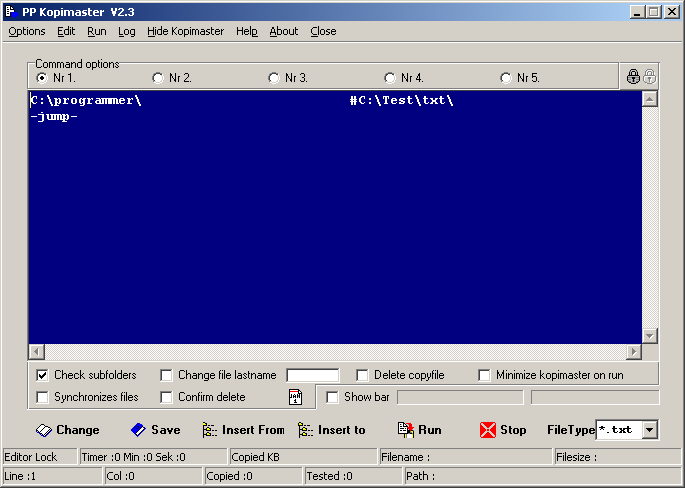The image size is (685, 488).
Task: Click the Timer status bar entry
Action: pyautogui.click(x=153, y=457)
